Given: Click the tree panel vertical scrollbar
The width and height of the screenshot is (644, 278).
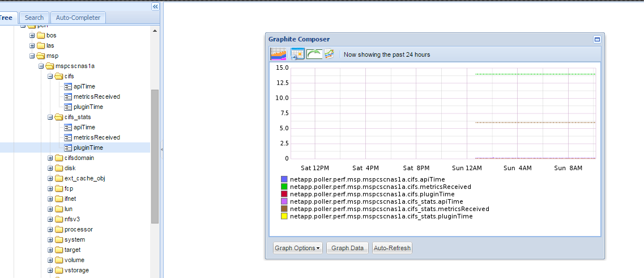Looking at the screenshot, I should (155, 156).
